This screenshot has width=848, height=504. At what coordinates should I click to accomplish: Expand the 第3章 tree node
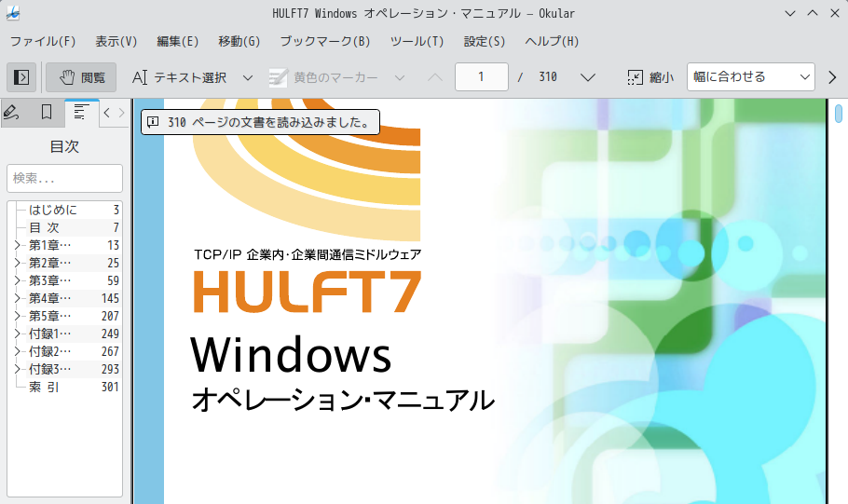18,280
